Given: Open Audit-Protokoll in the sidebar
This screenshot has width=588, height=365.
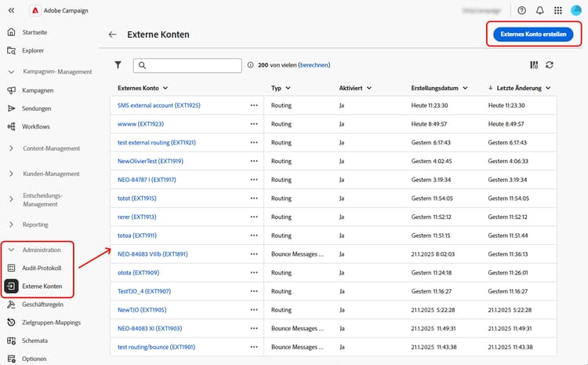Looking at the screenshot, I should click(42, 268).
